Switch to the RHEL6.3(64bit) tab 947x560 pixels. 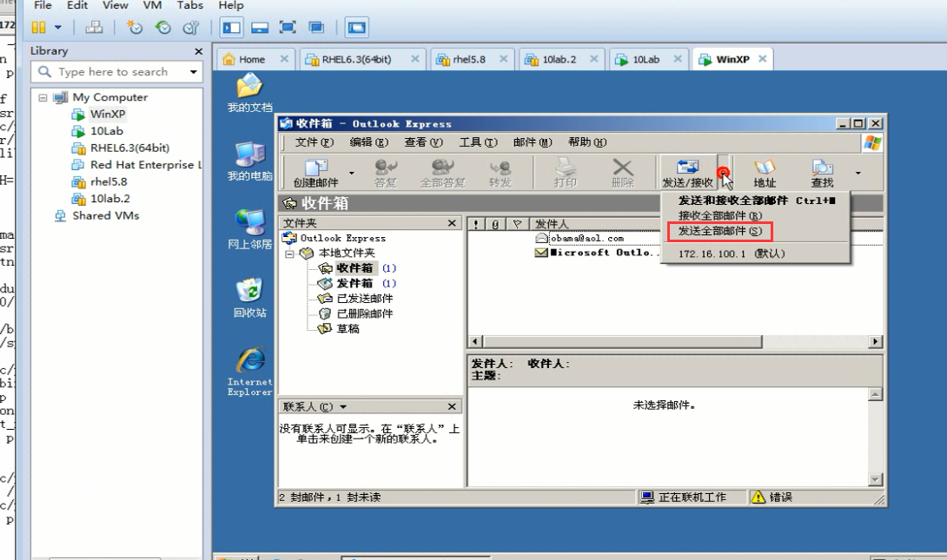356,59
